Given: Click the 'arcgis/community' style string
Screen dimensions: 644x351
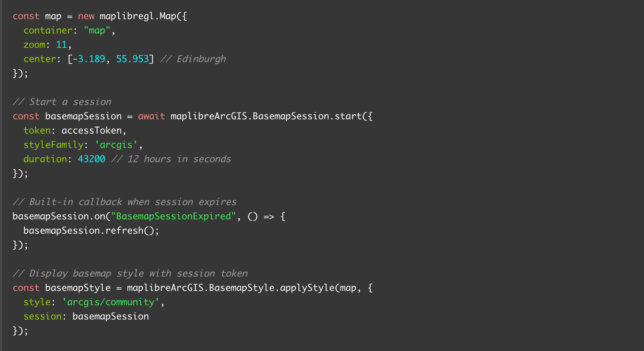Looking at the screenshot, I should (x=110, y=302).
